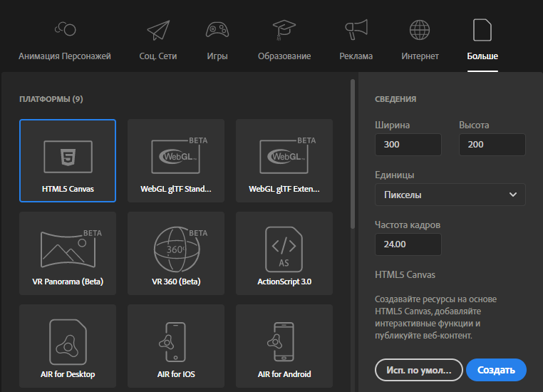
Task: Click the platforms list vertical scrollbar
Action: coord(353,154)
